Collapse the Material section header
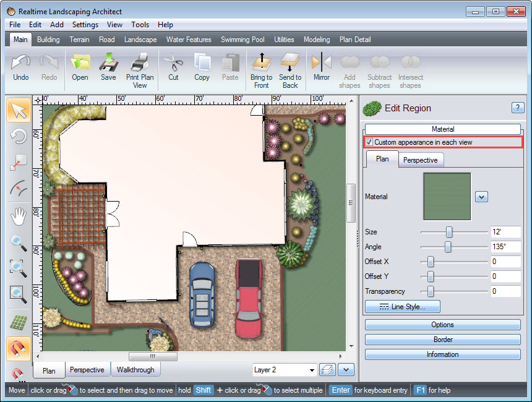 point(443,129)
